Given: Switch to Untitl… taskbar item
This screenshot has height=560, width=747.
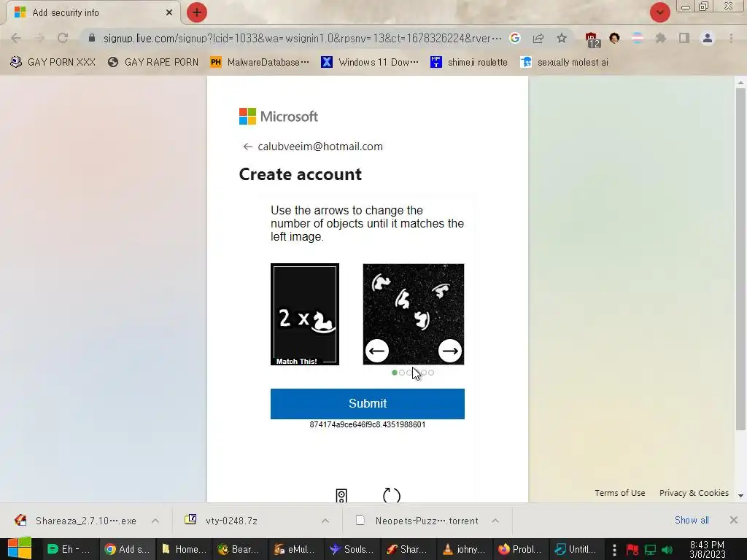Looking at the screenshot, I should tap(577, 549).
